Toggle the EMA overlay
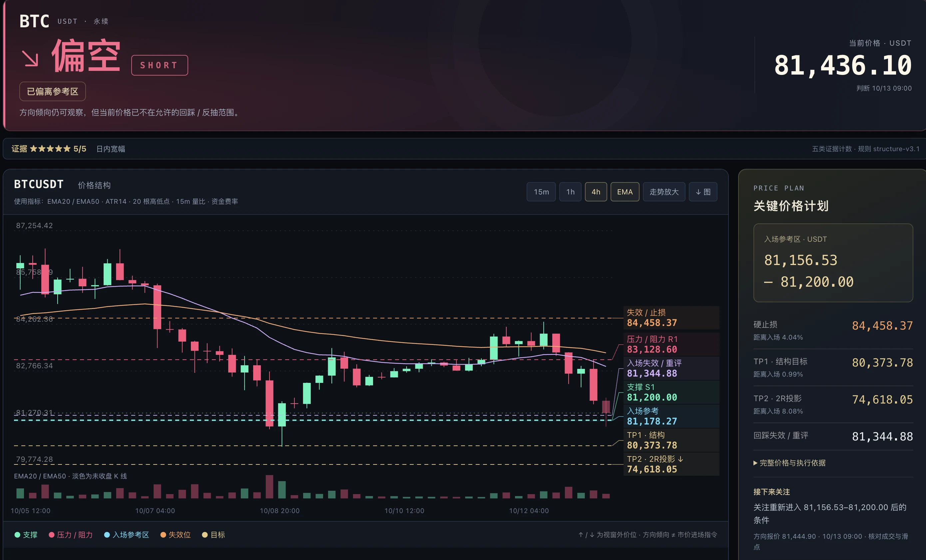The height and width of the screenshot is (560, 926). 625,192
